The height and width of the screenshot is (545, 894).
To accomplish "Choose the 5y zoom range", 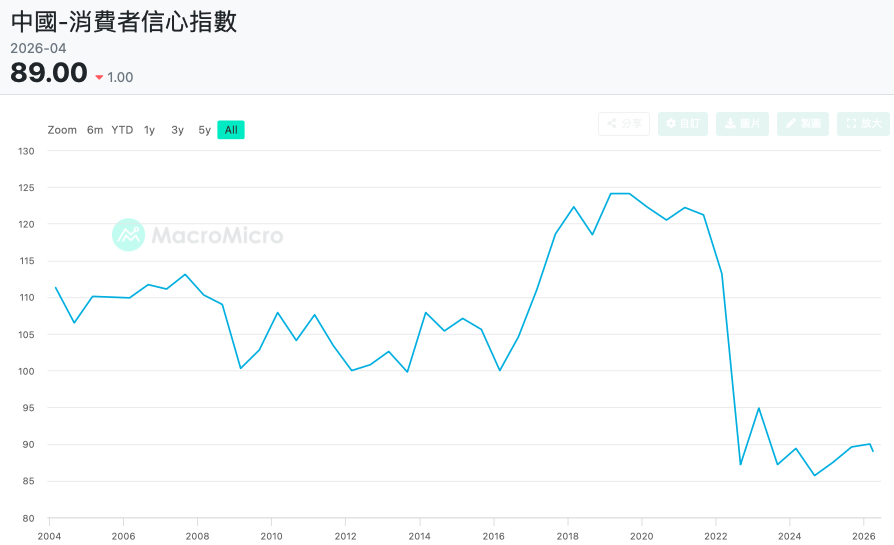I will coord(204,130).
